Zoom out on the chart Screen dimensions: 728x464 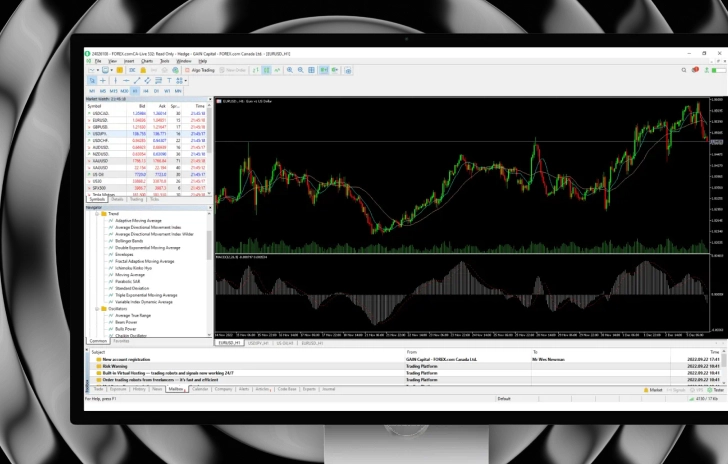point(300,70)
